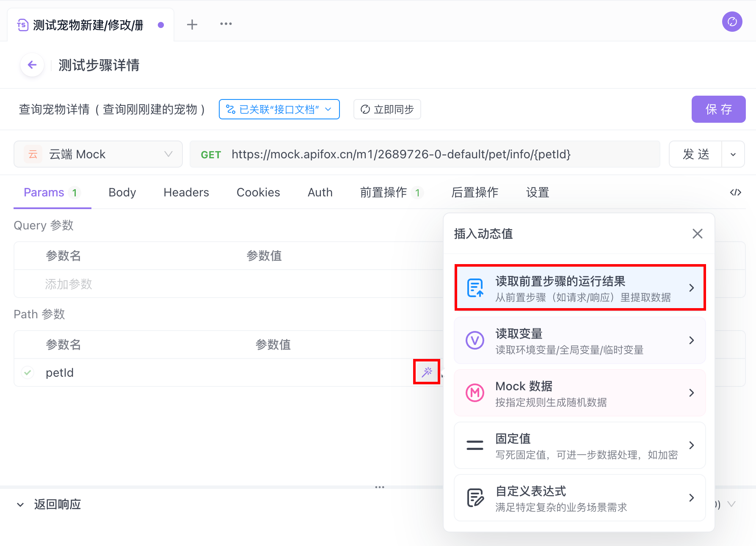The height and width of the screenshot is (546, 756).
Task: Click the purple sync icon at top right
Action: tap(732, 22)
